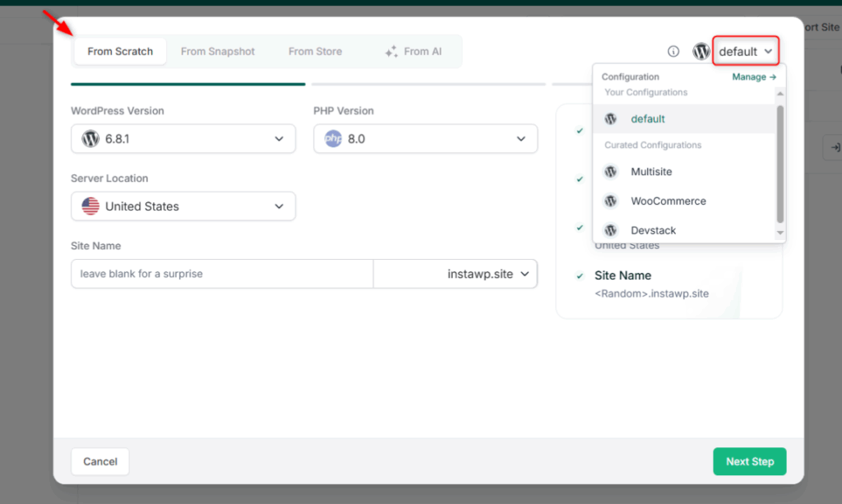Open the Server Location United States dropdown
This screenshot has width=842, height=504.
point(183,206)
